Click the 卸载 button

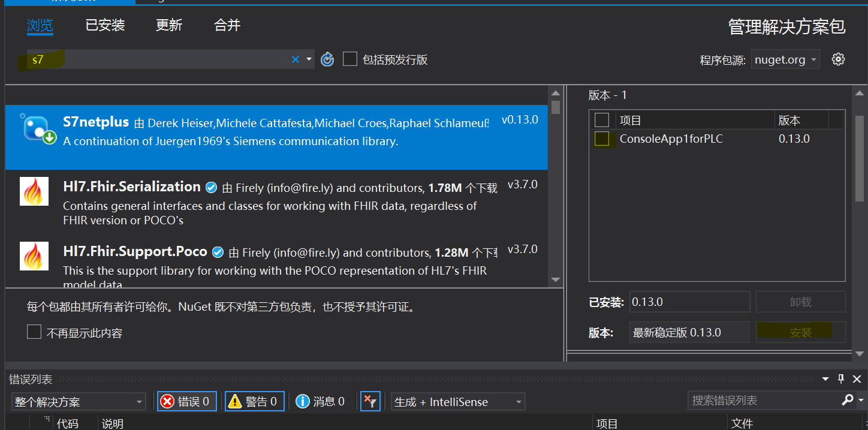tap(801, 302)
